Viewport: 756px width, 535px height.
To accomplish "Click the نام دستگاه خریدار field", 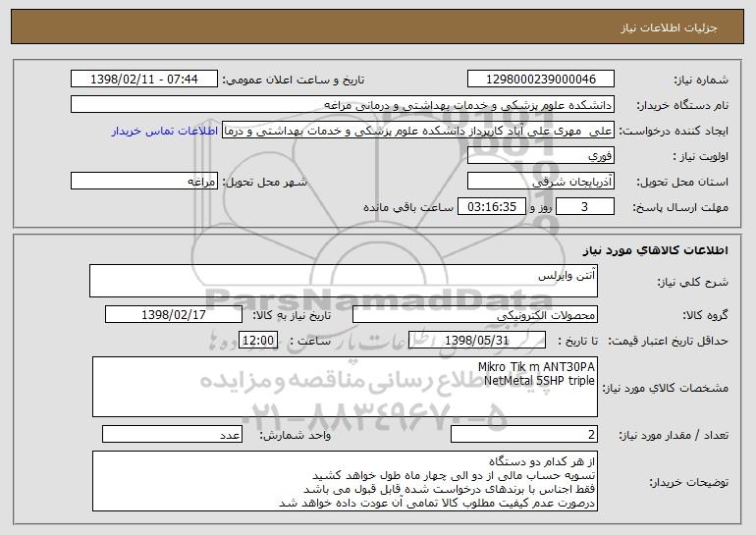I will (343, 105).
